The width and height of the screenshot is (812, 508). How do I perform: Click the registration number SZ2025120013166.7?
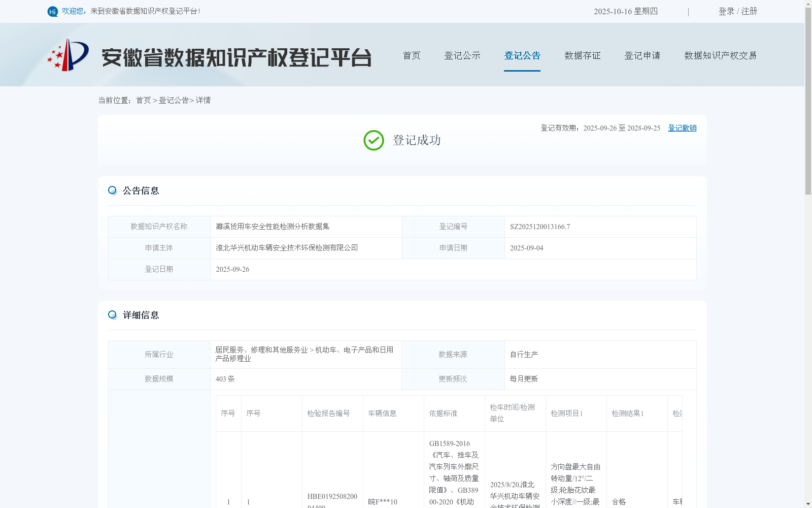pos(540,227)
